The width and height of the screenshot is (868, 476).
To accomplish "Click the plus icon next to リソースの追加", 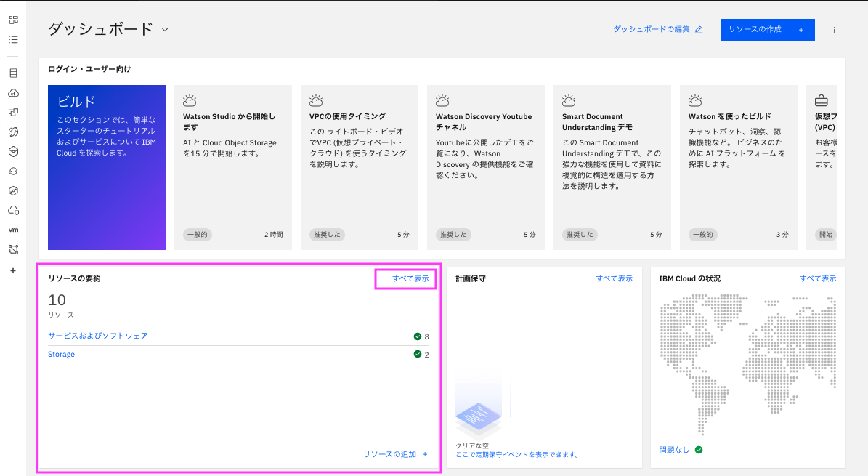I will (425, 454).
